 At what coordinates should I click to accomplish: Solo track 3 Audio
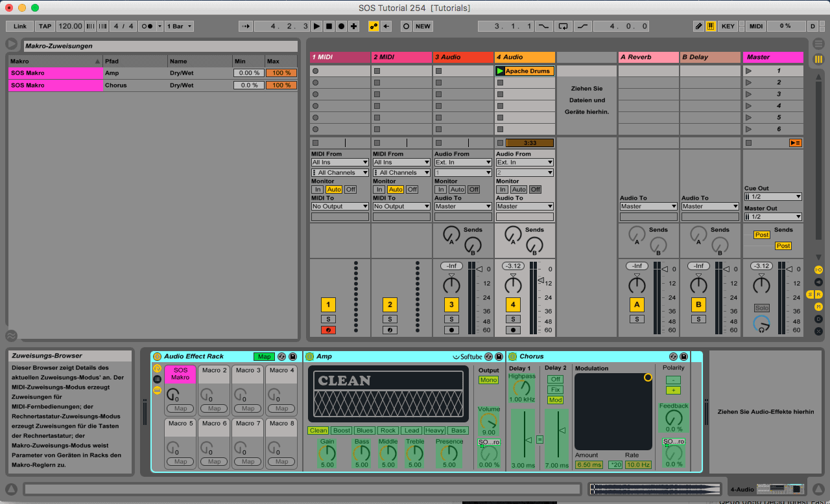pos(451,319)
